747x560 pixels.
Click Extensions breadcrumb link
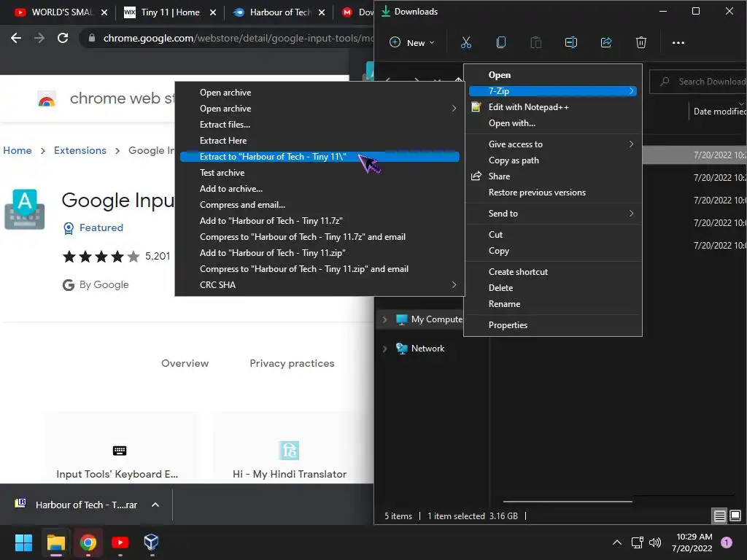(x=80, y=150)
